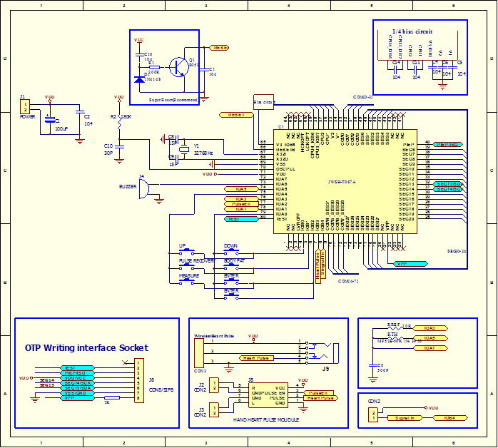The width and height of the screenshot is (498, 448).
Task: Select the J6 CON8/SIP8 header
Action: click(x=139, y=381)
